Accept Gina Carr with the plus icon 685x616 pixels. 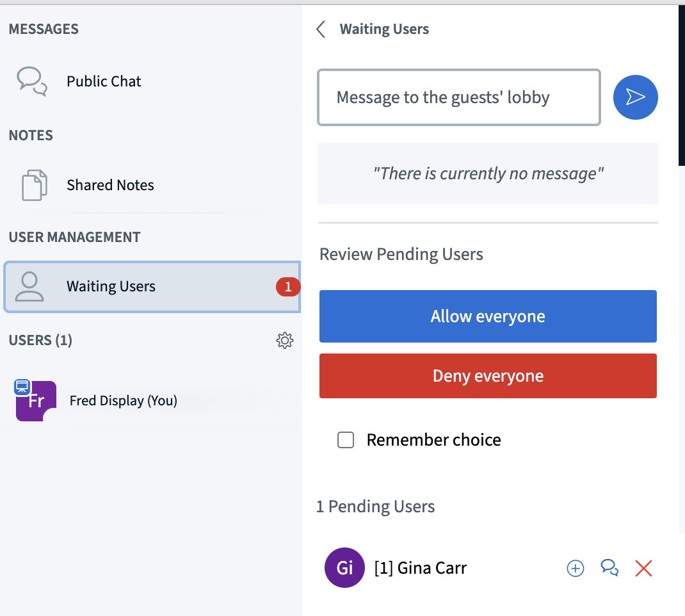click(576, 568)
